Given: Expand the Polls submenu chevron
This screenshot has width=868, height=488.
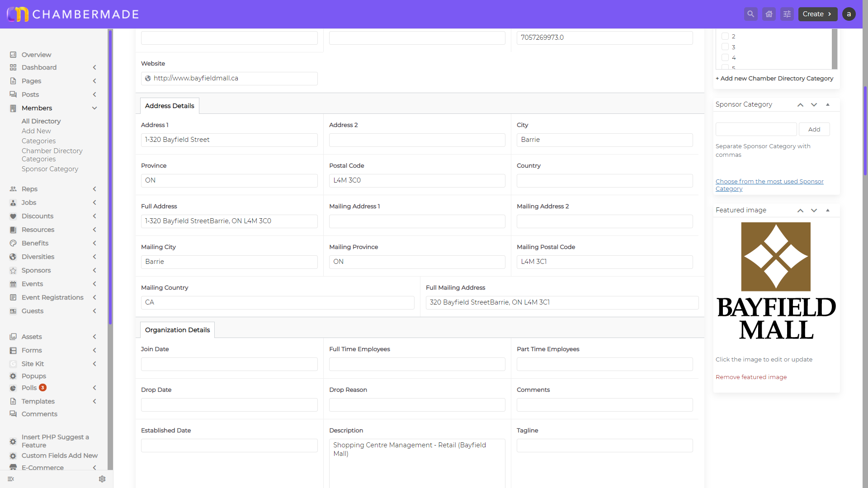Looking at the screenshot, I should (x=94, y=388).
